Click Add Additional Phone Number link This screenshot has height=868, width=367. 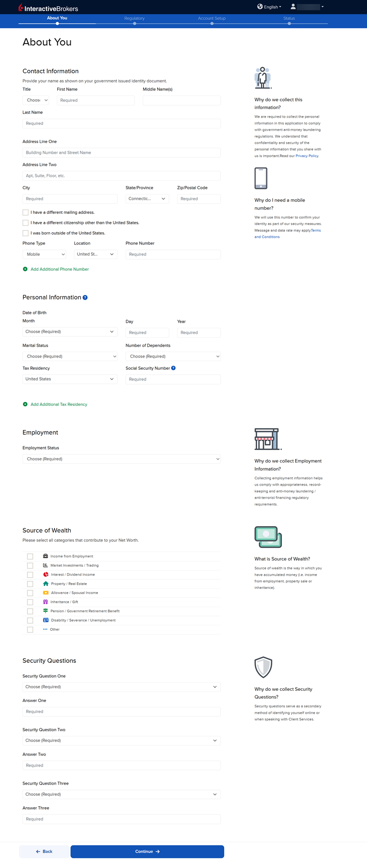click(x=59, y=269)
